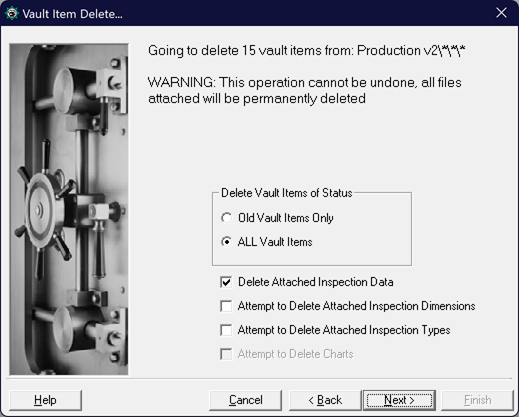Image resolution: width=519 pixels, height=417 pixels.
Task: Uncheck Delete Attached Inspection Data
Action: [226, 282]
